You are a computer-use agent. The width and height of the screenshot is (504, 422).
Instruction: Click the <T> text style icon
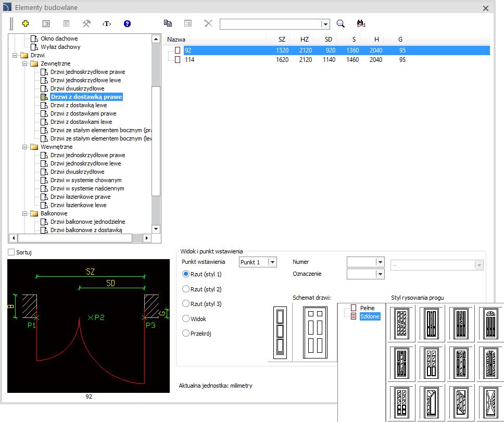107,23
